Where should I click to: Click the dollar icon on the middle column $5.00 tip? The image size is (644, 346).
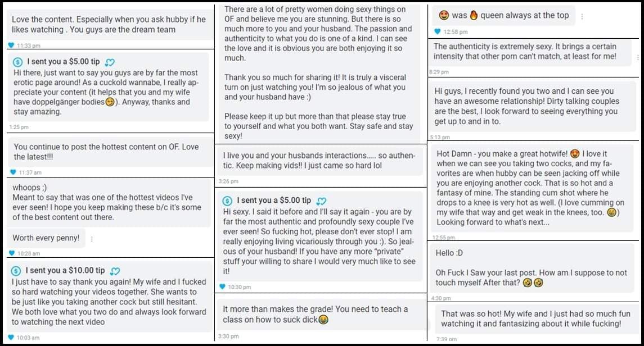pyautogui.click(x=227, y=201)
